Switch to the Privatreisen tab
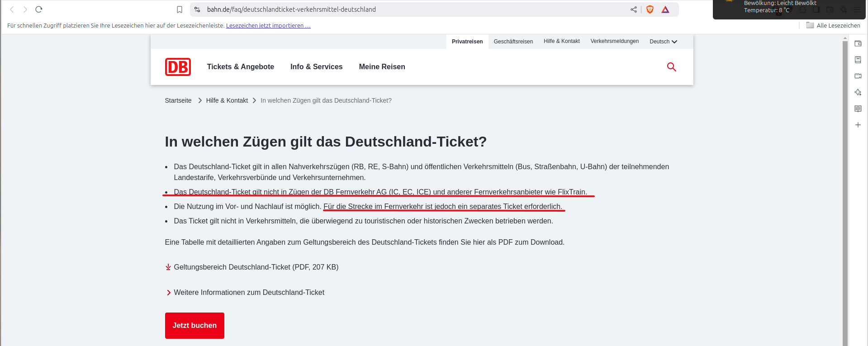Image resolution: width=868 pixels, height=346 pixels. [x=467, y=42]
